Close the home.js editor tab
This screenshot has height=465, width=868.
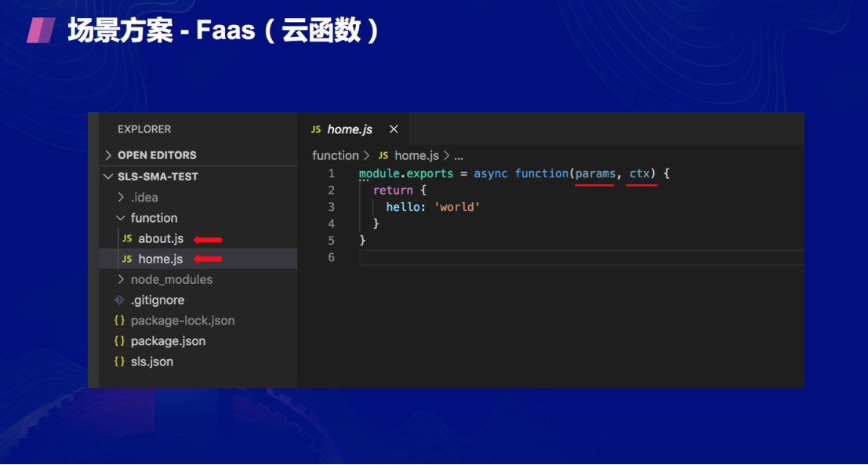[394, 129]
